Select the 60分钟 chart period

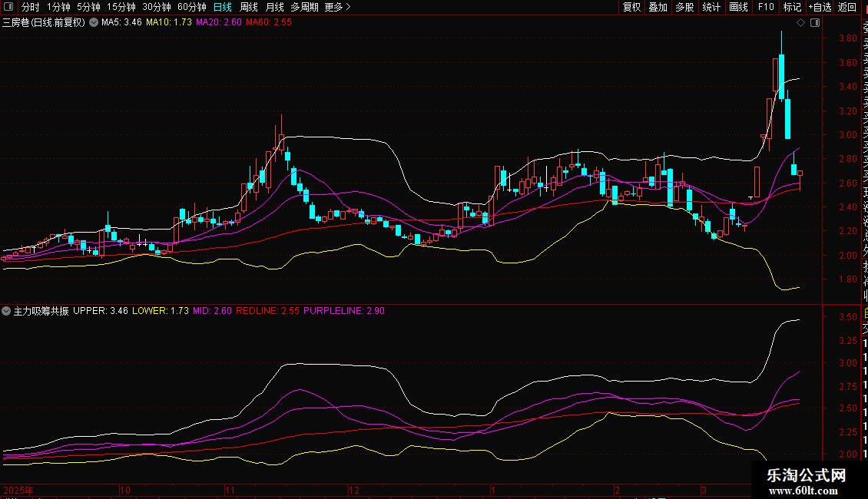point(191,7)
